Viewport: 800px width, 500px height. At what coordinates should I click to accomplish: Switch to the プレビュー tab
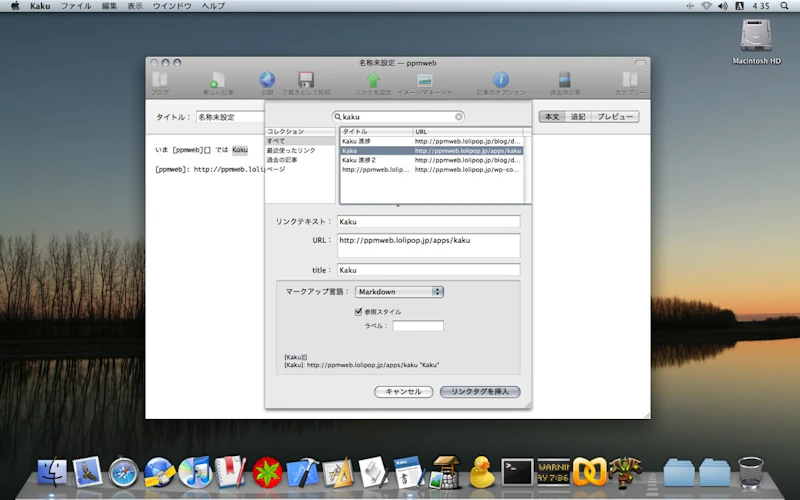[615, 117]
